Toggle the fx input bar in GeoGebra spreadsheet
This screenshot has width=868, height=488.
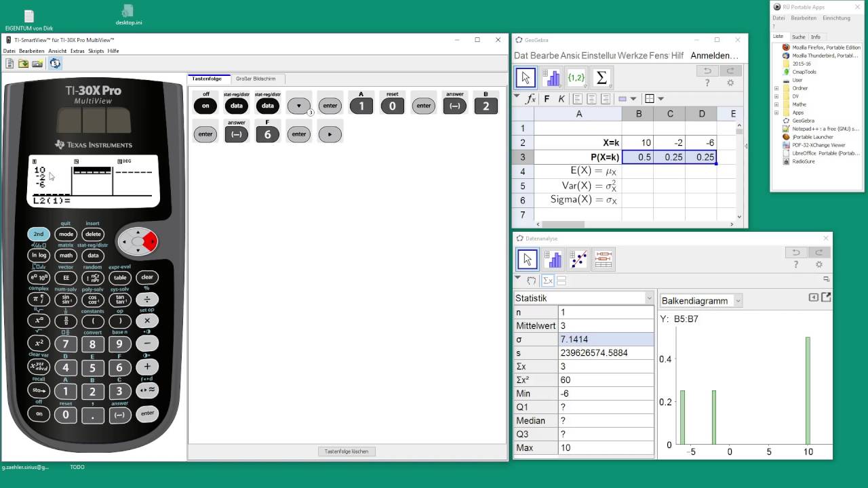(531, 99)
